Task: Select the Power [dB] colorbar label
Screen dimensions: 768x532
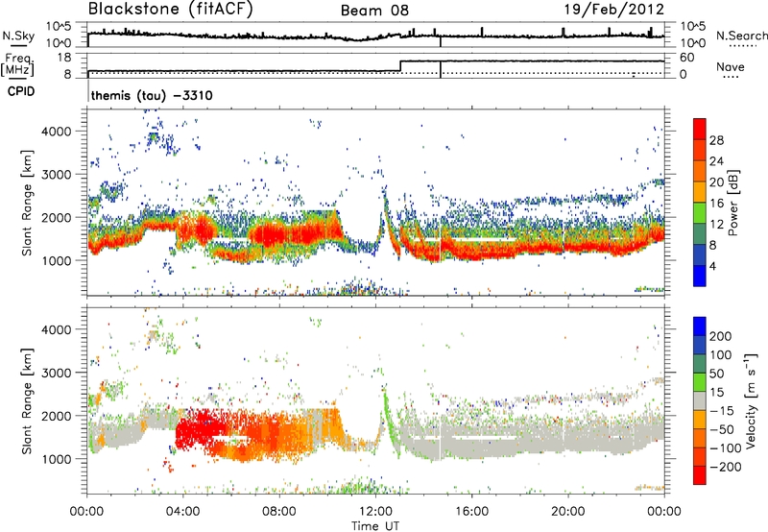Action: coord(733,203)
